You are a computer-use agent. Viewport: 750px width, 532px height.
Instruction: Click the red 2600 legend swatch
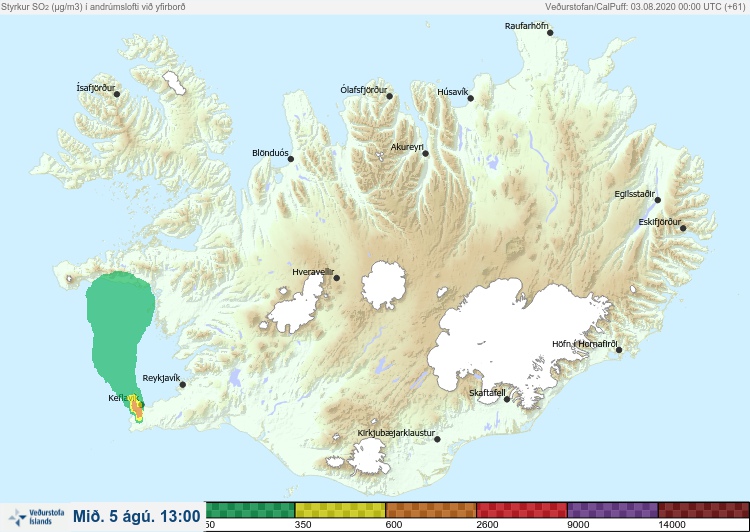522,510
